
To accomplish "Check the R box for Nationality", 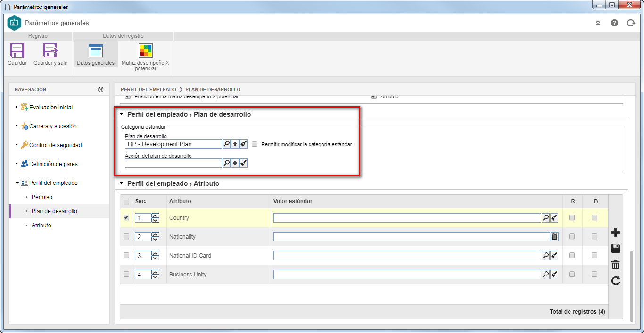I will (x=572, y=236).
